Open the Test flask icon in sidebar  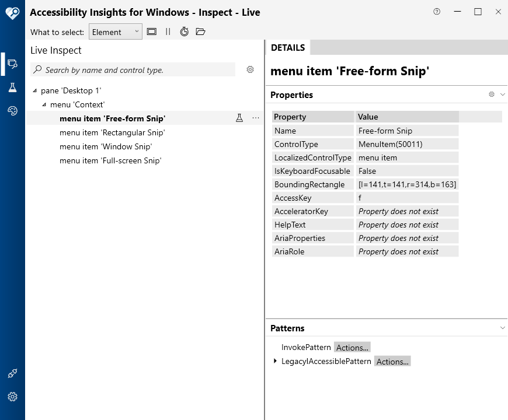pyautogui.click(x=12, y=87)
